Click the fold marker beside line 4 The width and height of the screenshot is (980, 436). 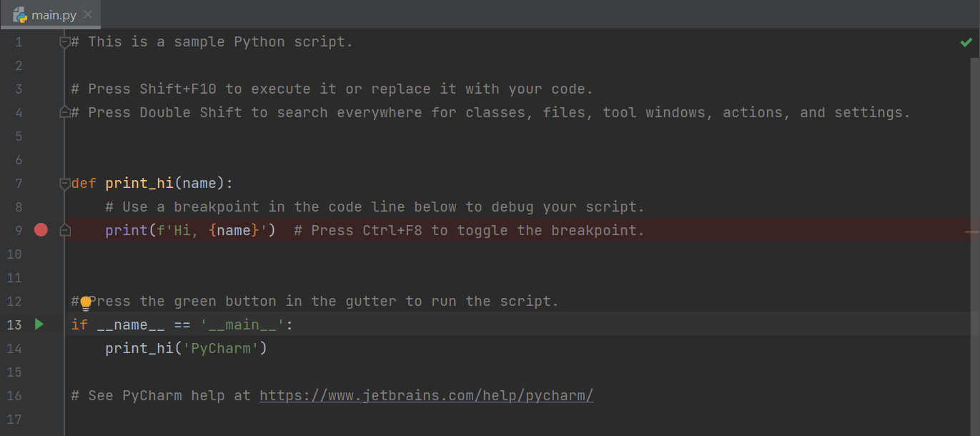click(64, 112)
